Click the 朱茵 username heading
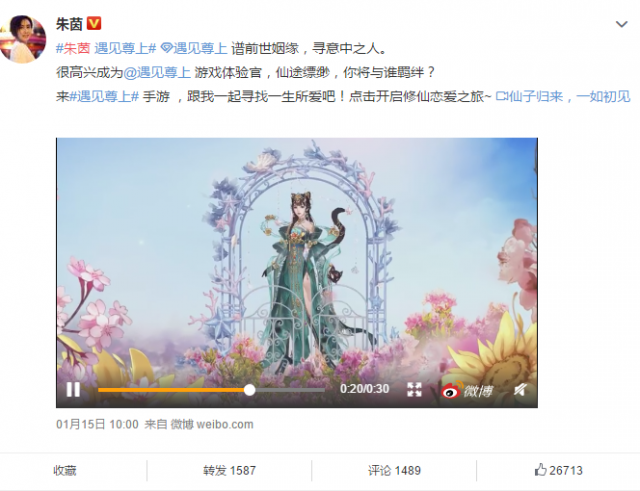 (69, 24)
